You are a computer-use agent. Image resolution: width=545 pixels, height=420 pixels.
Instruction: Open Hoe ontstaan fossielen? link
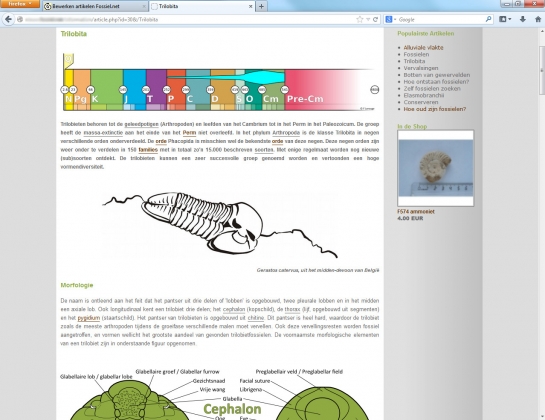436,82
